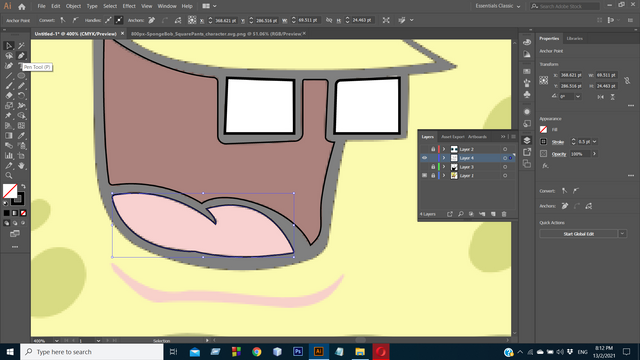Select the Curvature tool
Screen dimensions: 640x360
9,66
